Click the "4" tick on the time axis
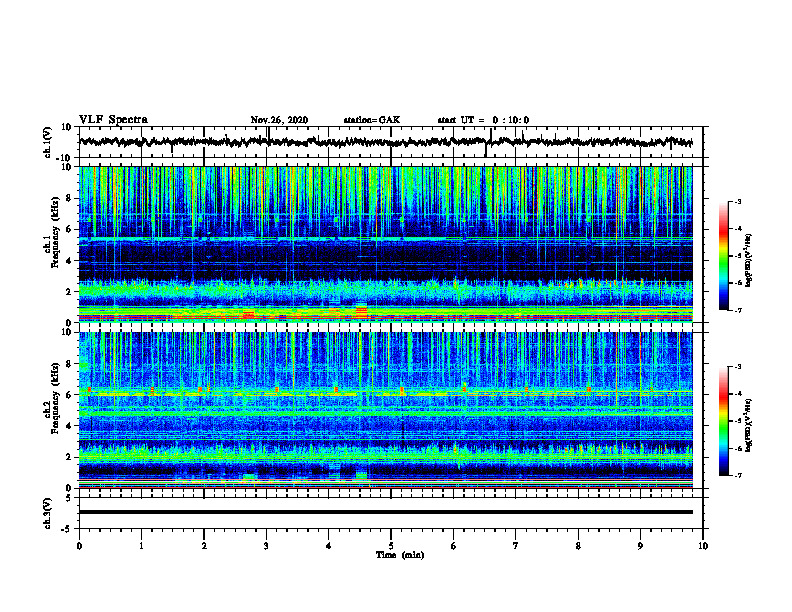Screen dimensions: 792x612 328,546
